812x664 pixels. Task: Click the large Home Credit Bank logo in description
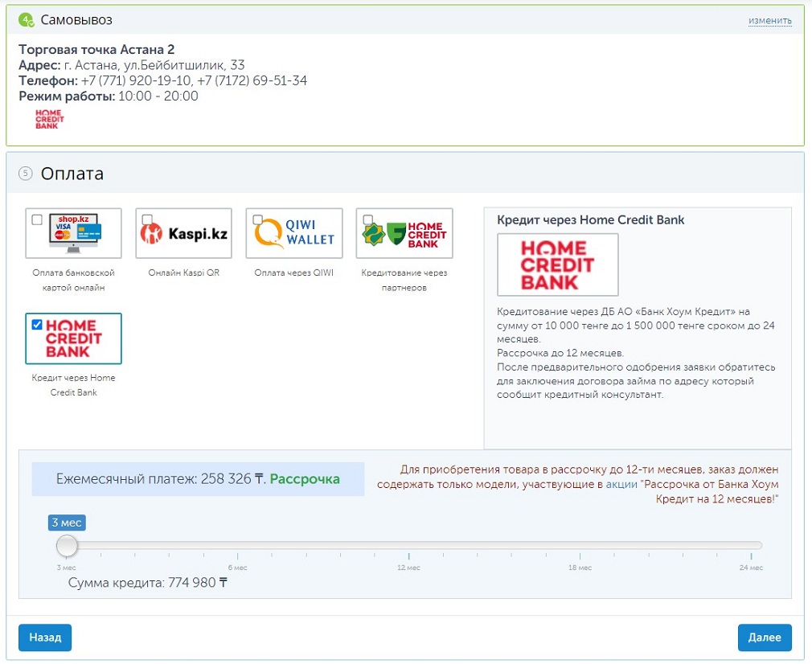[558, 264]
